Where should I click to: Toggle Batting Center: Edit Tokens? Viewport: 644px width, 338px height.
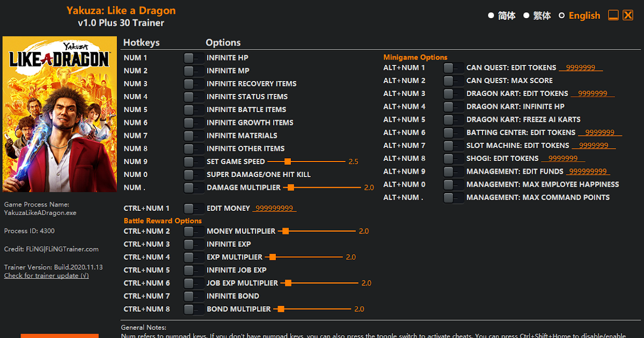tap(453, 133)
